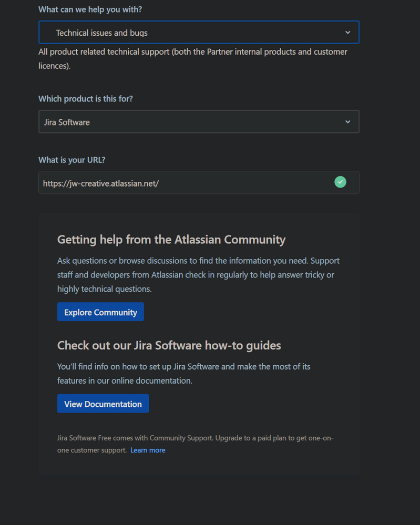The width and height of the screenshot is (420, 525).
Task: Click the chevron arrow in the Jira Software selector
Action: pos(347,122)
